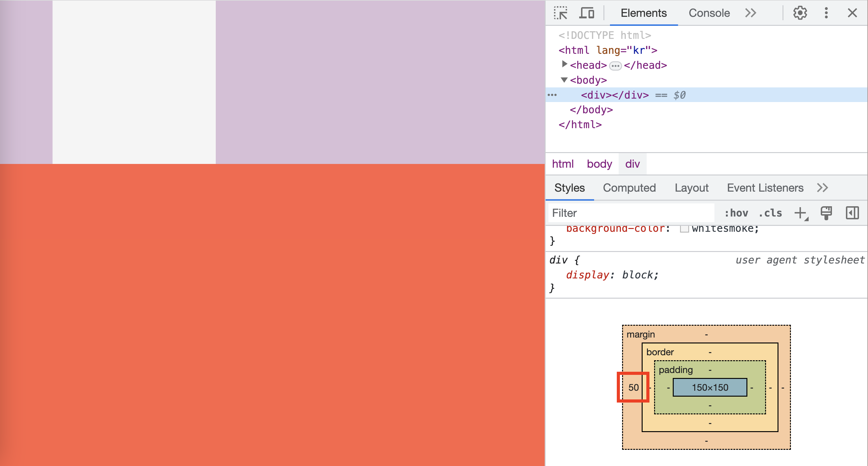Select body in the breadcrumb trail
Screen dimensions: 868x466
tap(599, 164)
